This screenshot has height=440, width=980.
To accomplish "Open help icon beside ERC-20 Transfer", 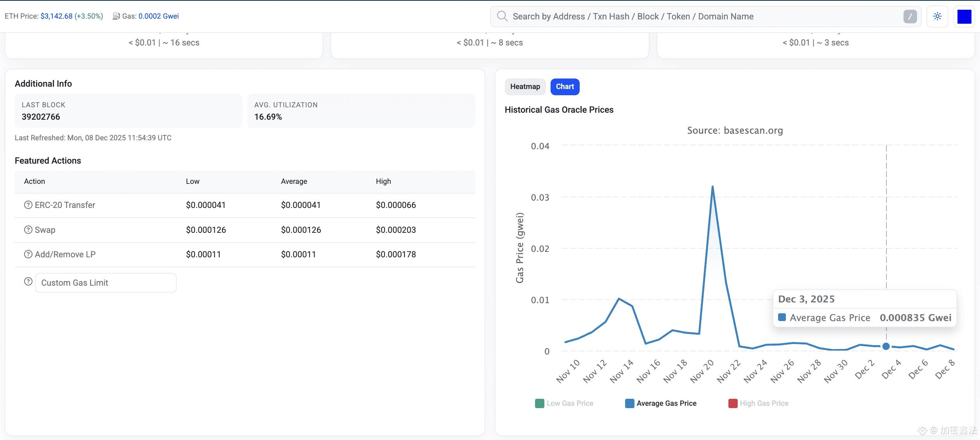I will [28, 205].
